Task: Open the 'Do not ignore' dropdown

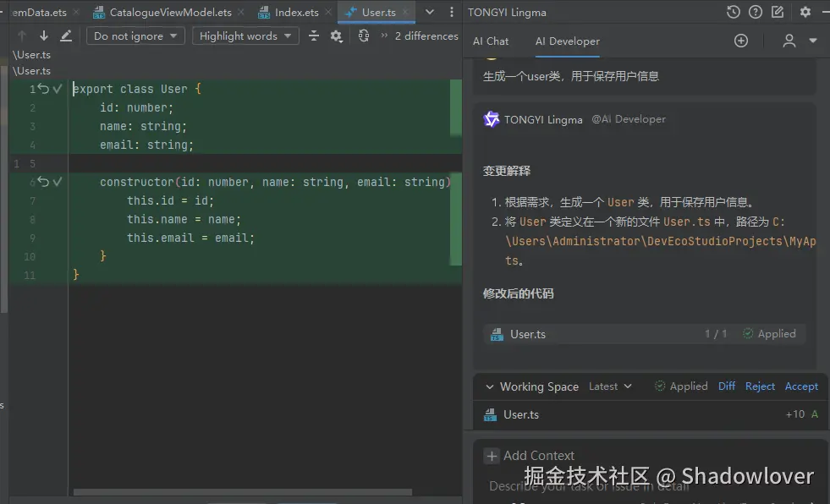Action: pyautogui.click(x=135, y=36)
